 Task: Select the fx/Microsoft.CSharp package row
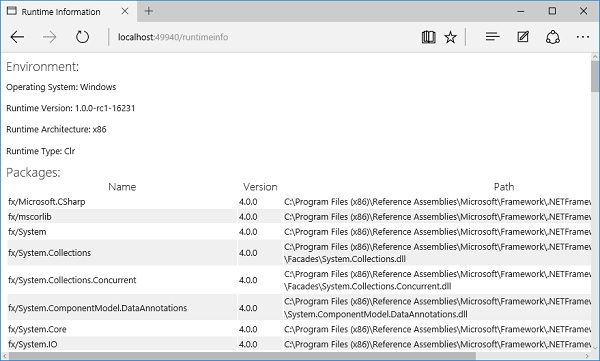(x=299, y=202)
